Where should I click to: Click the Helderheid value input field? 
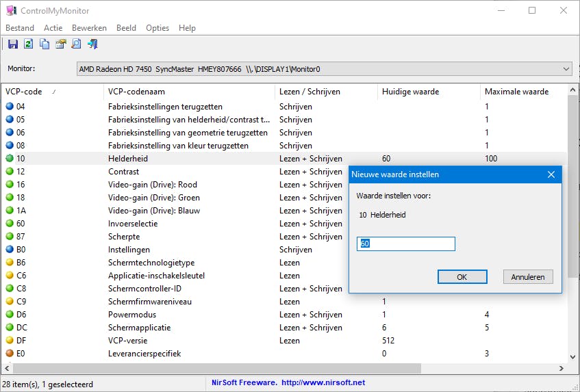pos(406,244)
